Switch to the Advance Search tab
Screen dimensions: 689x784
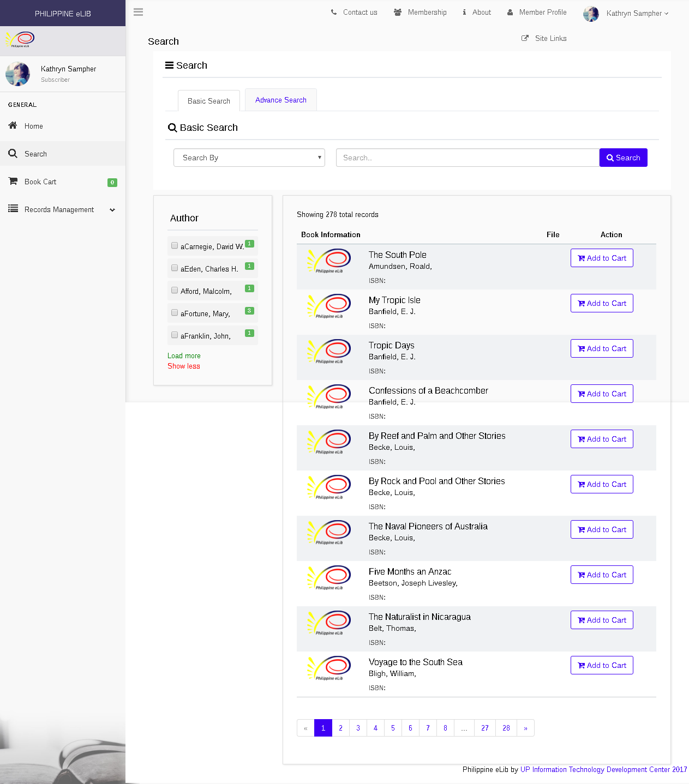281,100
